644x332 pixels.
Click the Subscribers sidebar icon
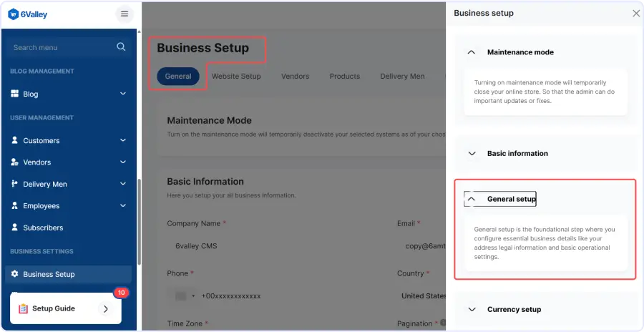click(x=15, y=228)
